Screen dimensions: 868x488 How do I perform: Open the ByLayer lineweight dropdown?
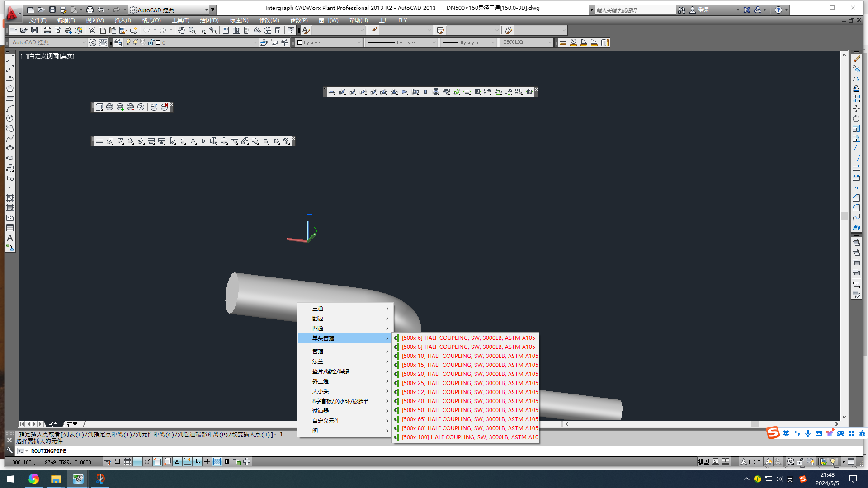pos(469,42)
